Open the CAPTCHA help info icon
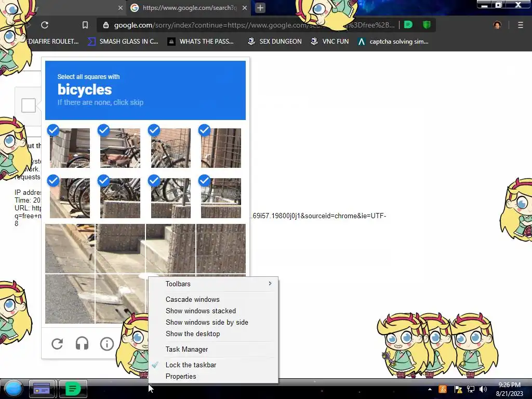This screenshot has height=399, width=532. (107, 344)
